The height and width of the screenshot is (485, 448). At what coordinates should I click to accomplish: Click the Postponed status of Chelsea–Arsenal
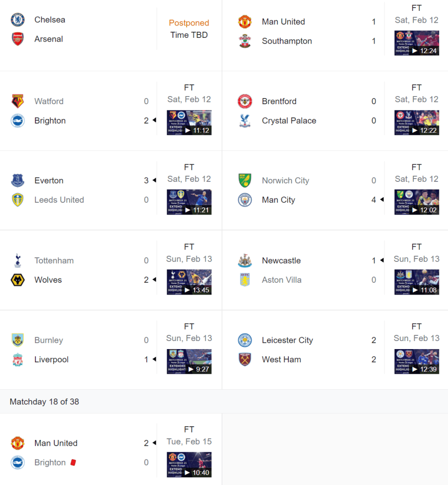click(x=189, y=23)
